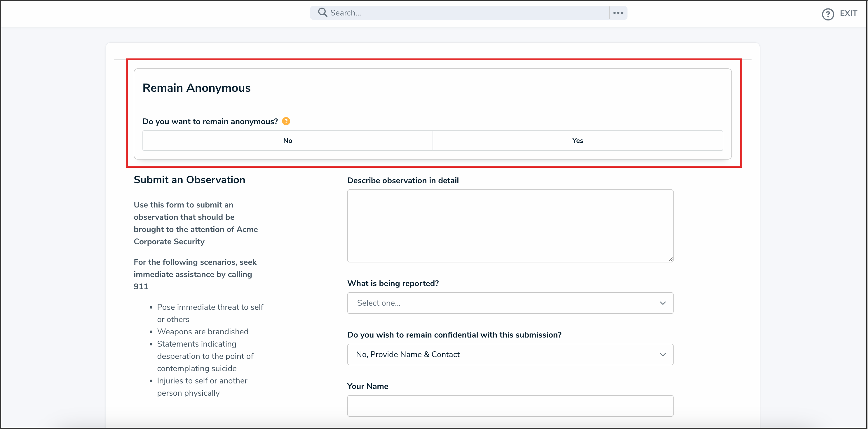Open the three-dot search options menu
The image size is (868, 429).
[618, 13]
